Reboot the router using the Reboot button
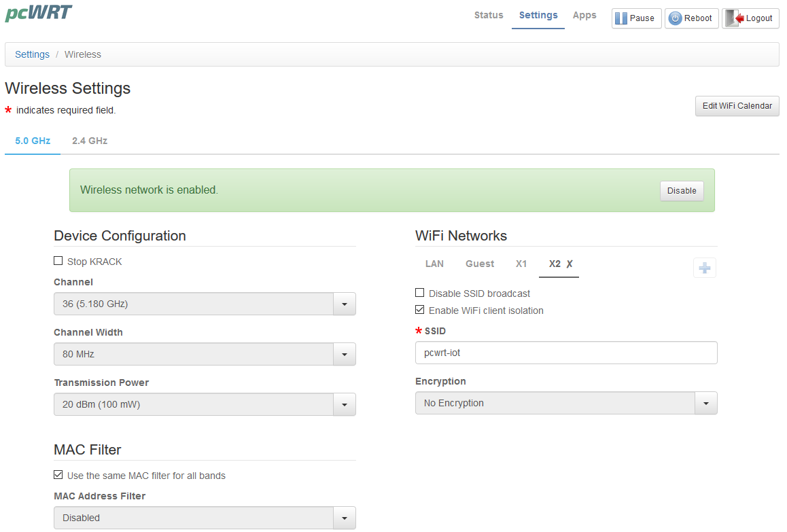This screenshot has height=532, width=787. point(691,18)
